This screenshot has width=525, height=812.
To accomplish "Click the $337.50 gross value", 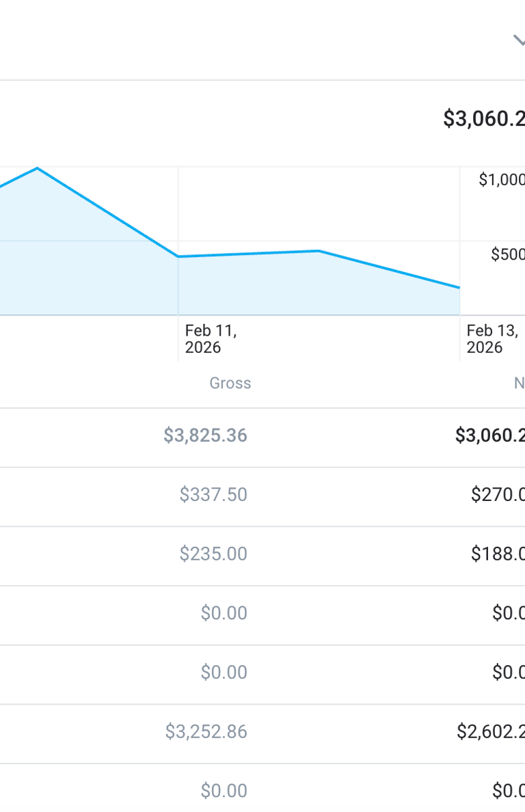I will click(x=213, y=494).
